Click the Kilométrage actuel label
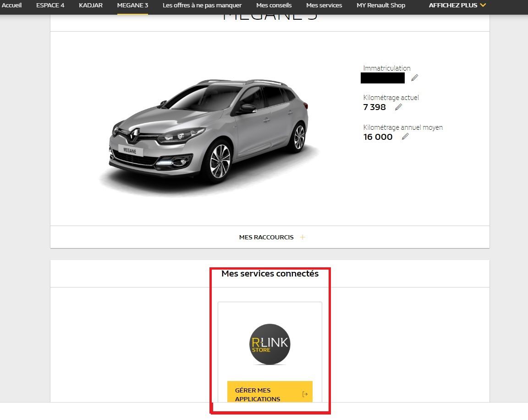Screen dimensions: 528x420 tap(391, 98)
